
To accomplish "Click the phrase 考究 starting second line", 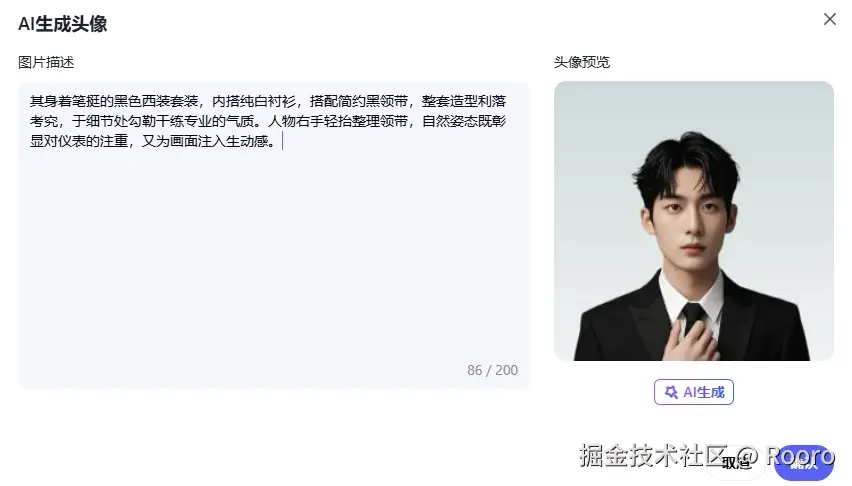I will [x=44, y=121].
